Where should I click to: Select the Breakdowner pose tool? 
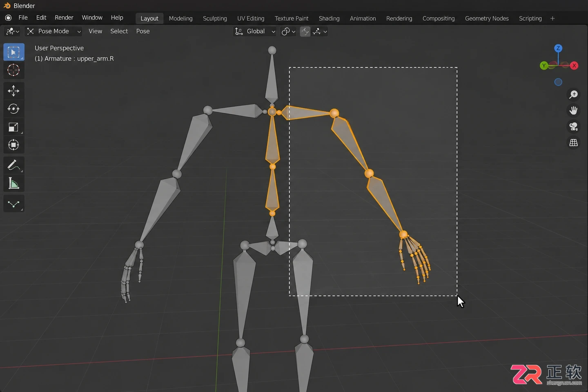[13, 204]
